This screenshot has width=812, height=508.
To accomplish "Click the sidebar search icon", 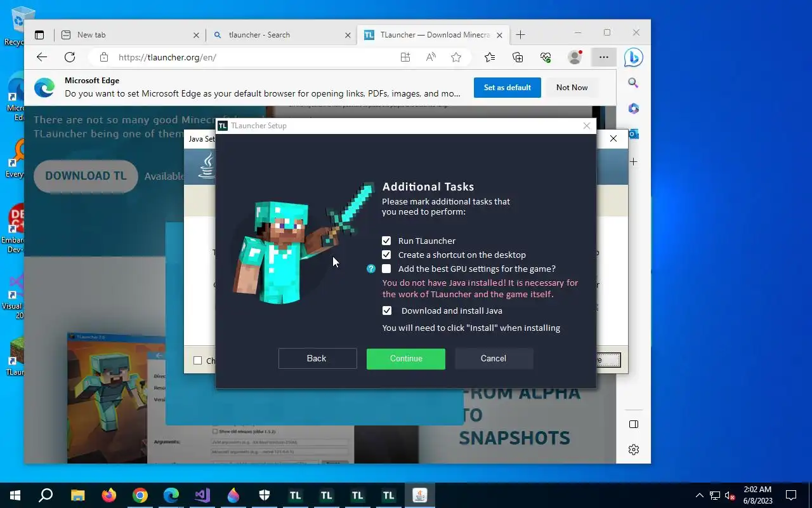I will (633, 83).
